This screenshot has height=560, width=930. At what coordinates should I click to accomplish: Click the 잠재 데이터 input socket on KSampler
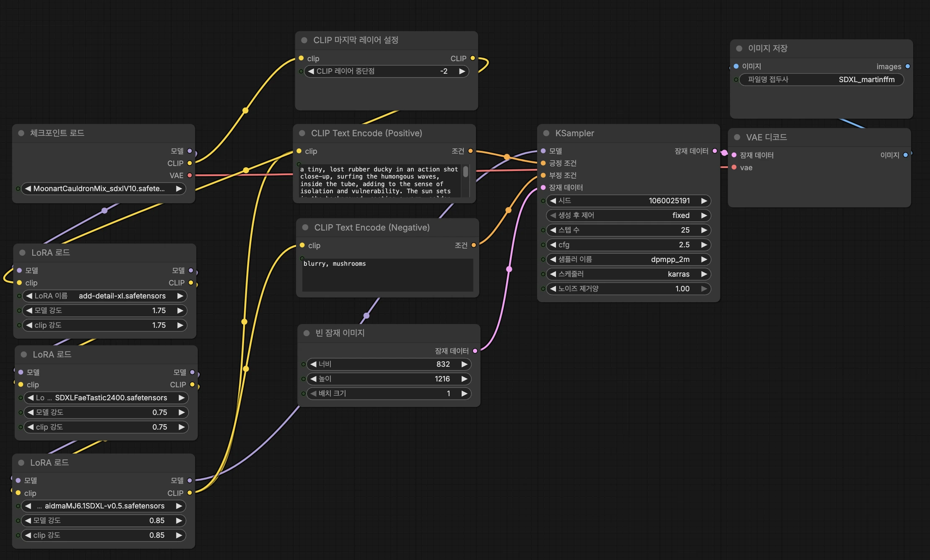(x=543, y=187)
